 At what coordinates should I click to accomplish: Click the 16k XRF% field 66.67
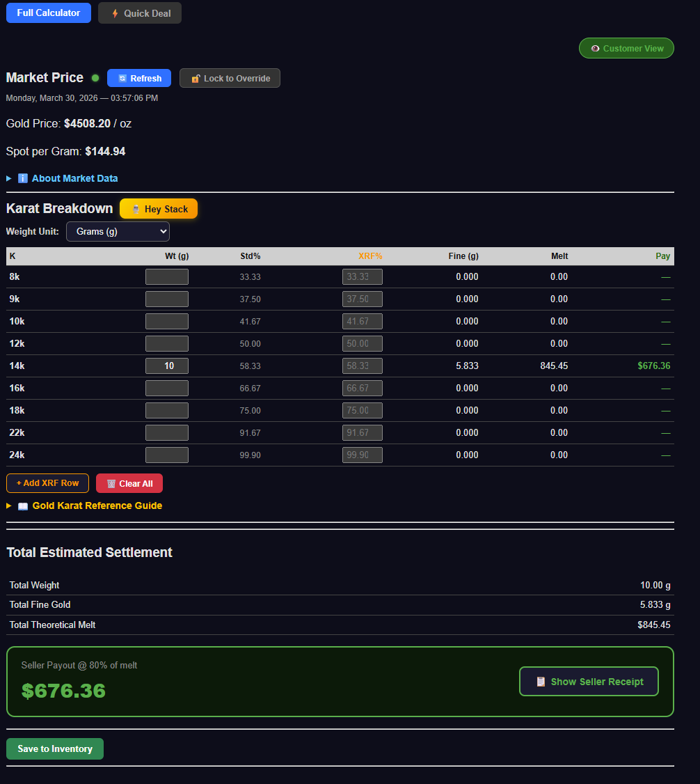363,388
